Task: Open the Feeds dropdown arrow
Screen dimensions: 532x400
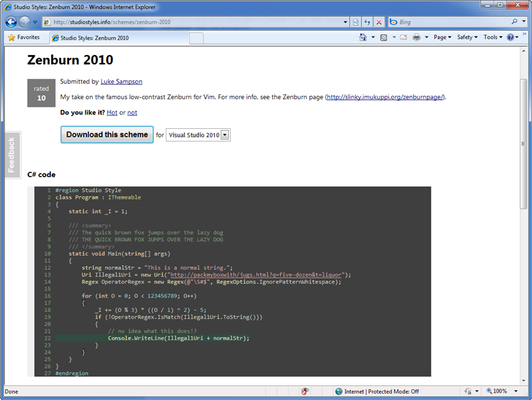Action: pos(394,38)
